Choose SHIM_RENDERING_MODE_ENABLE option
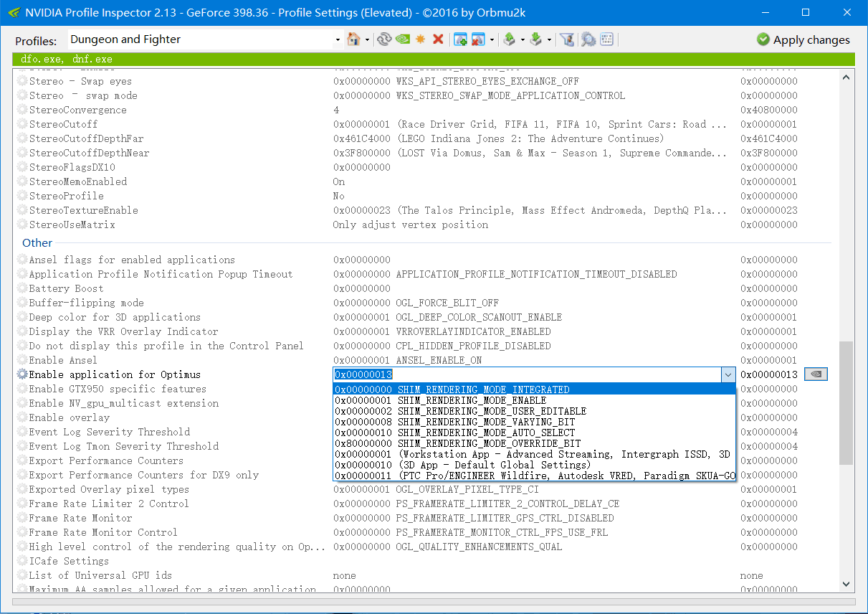Image resolution: width=868 pixels, height=614 pixels. [x=534, y=400]
